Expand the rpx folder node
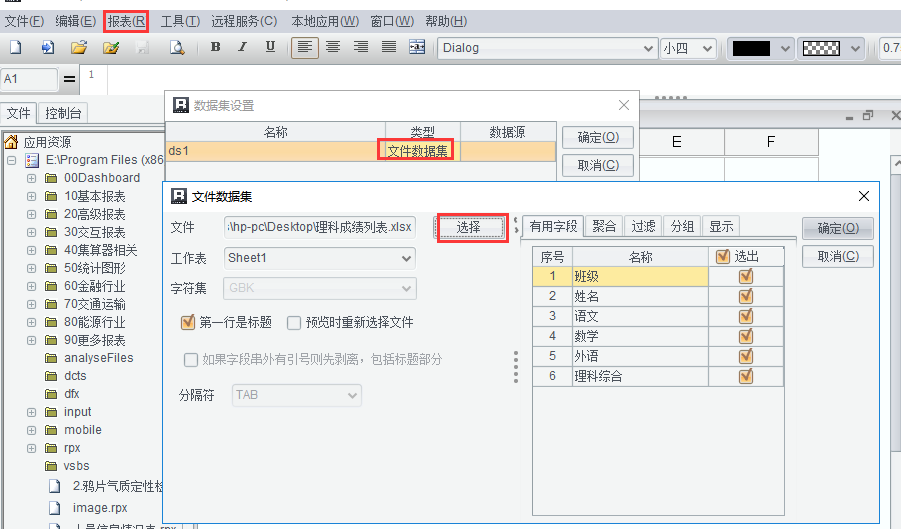 point(32,448)
